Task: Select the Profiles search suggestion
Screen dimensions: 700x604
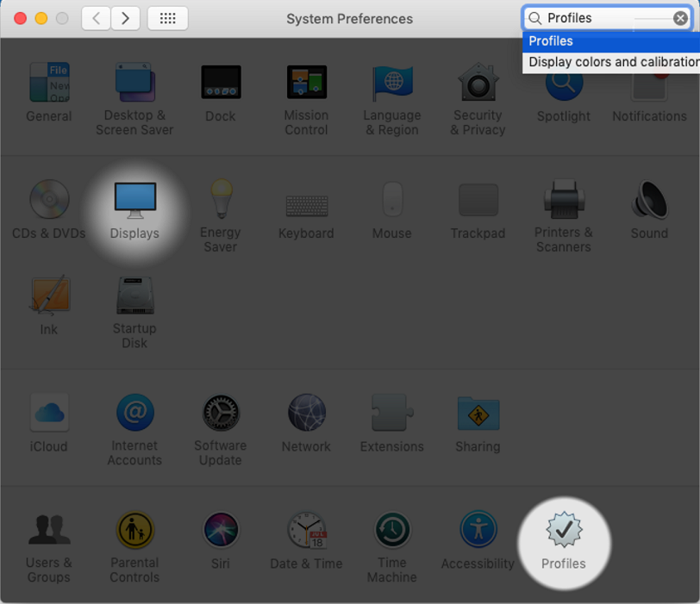Action: [611, 41]
